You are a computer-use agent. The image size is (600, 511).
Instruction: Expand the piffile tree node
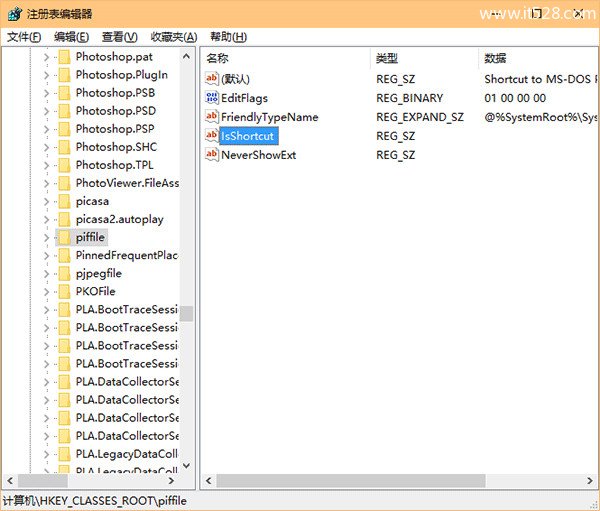(x=46, y=237)
